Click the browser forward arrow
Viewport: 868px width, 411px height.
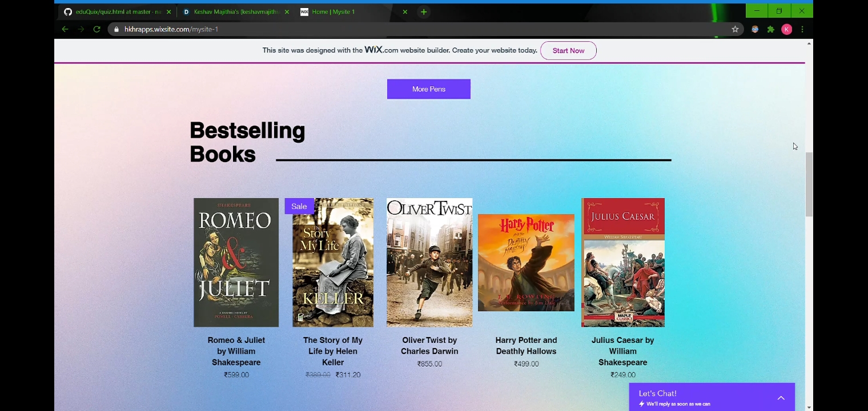tap(81, 29)
